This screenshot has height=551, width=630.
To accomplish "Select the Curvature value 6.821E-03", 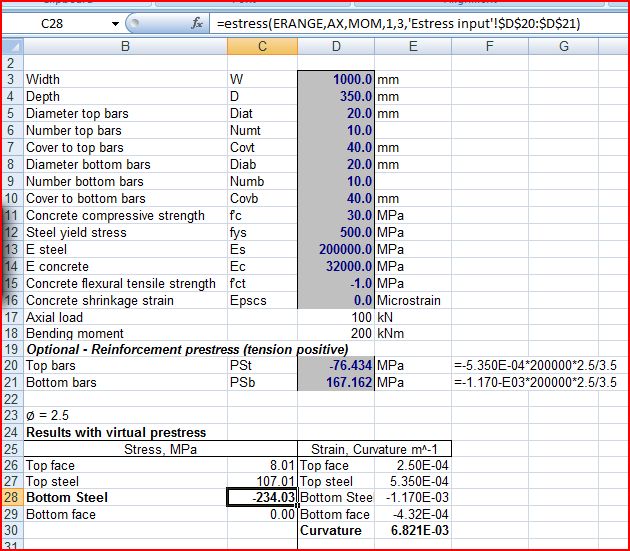I will tap(336, 530).
